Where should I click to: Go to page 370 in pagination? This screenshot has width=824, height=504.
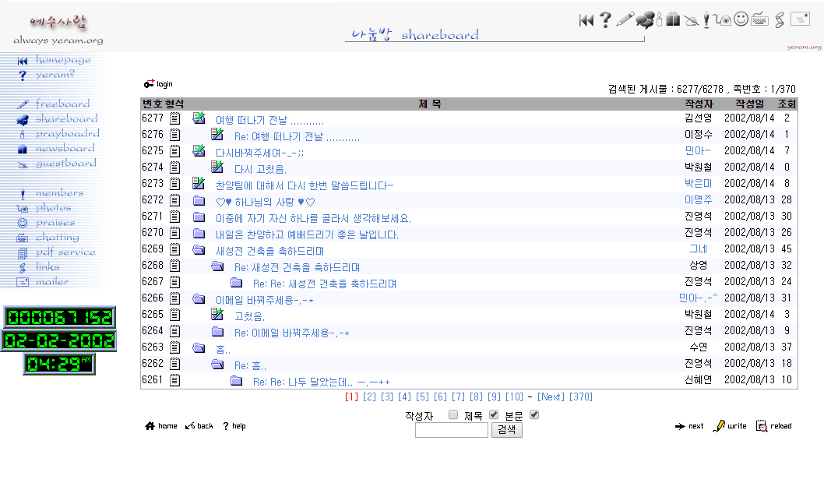point(581,397)
